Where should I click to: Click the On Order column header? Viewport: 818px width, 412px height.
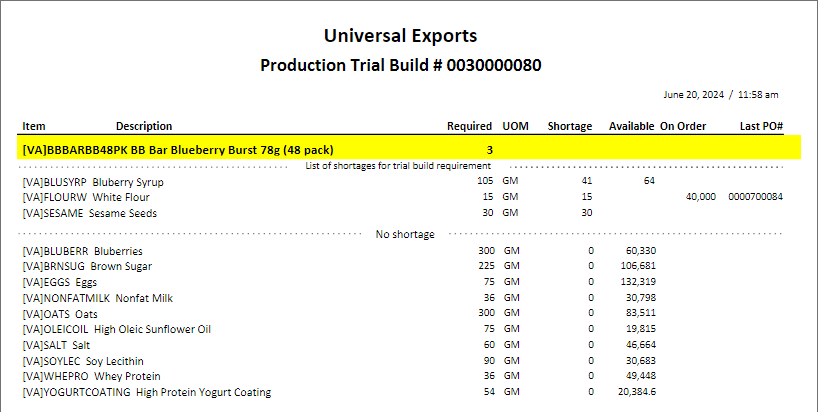pos(683,126)
